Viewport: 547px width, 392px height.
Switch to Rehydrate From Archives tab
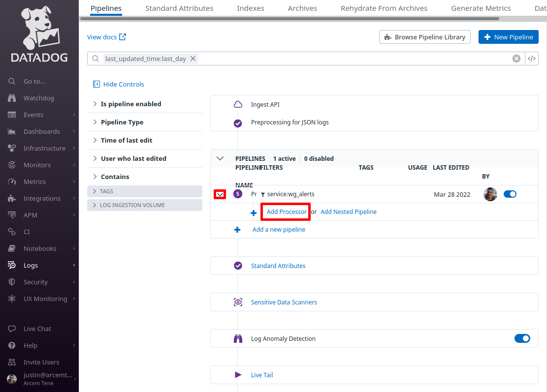coord(384,8)
